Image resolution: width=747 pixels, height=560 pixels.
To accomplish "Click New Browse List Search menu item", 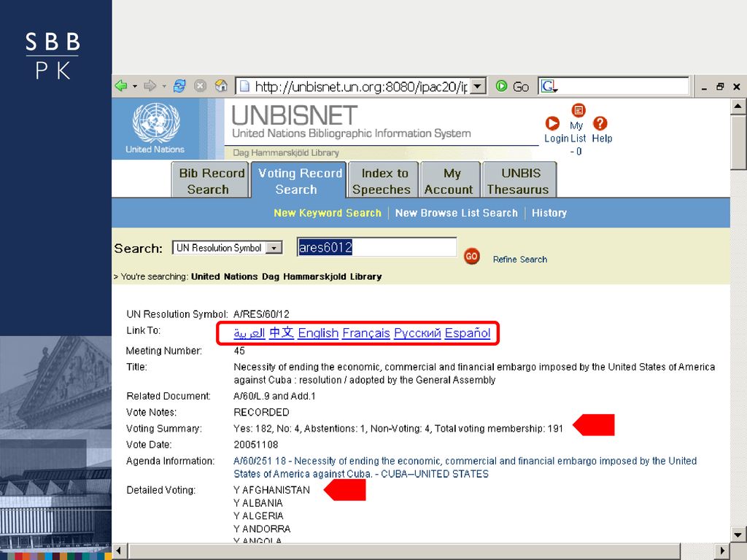I will tap(457, 213).
